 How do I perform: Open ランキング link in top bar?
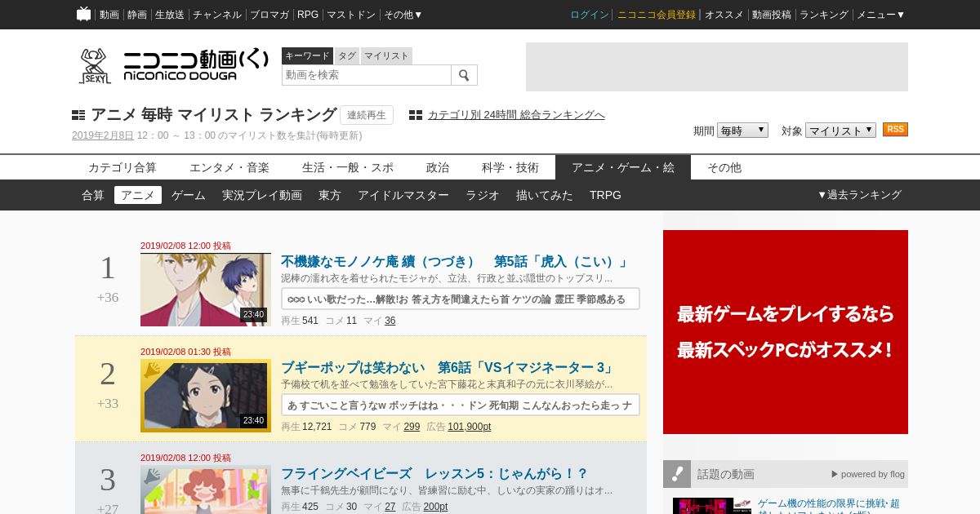(824, 15)
